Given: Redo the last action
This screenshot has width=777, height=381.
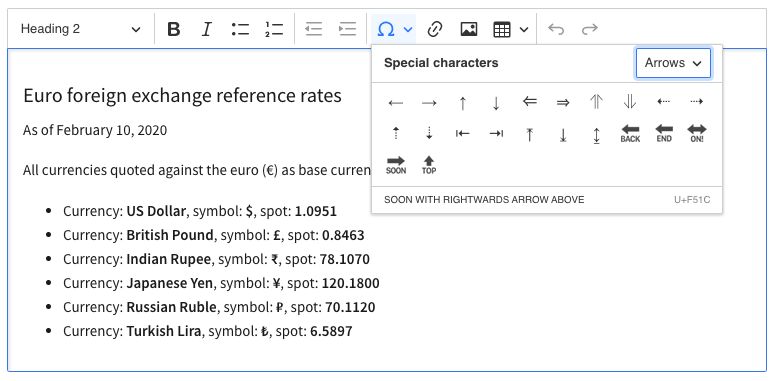Looking at the screenshot, I should [x=590, y=29].
